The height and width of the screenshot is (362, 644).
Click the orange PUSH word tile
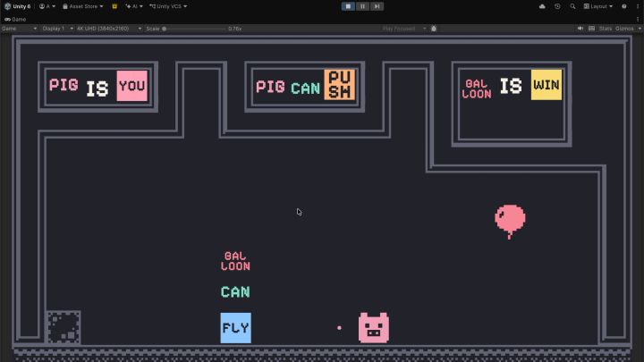tap(340, 85)
